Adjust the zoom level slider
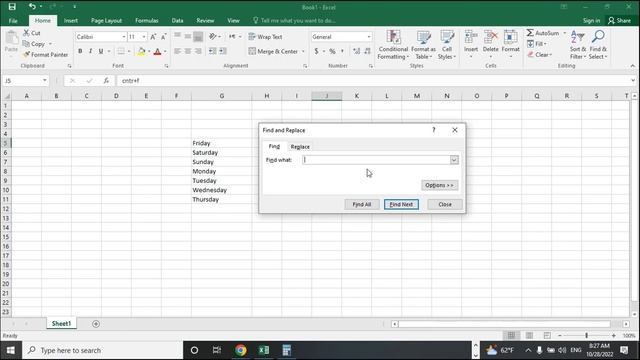The image size is (640, 360). (x=587, y=335)
